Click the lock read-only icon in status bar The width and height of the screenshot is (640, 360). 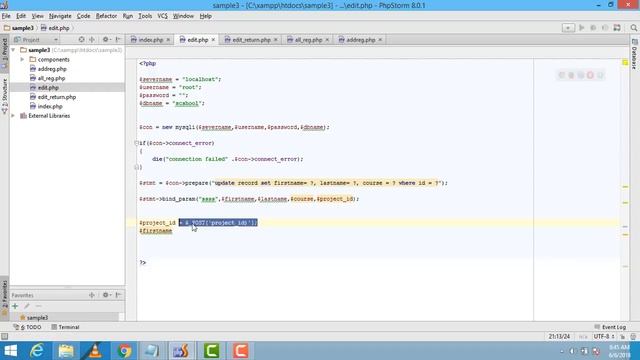click(x=622, y=336)
